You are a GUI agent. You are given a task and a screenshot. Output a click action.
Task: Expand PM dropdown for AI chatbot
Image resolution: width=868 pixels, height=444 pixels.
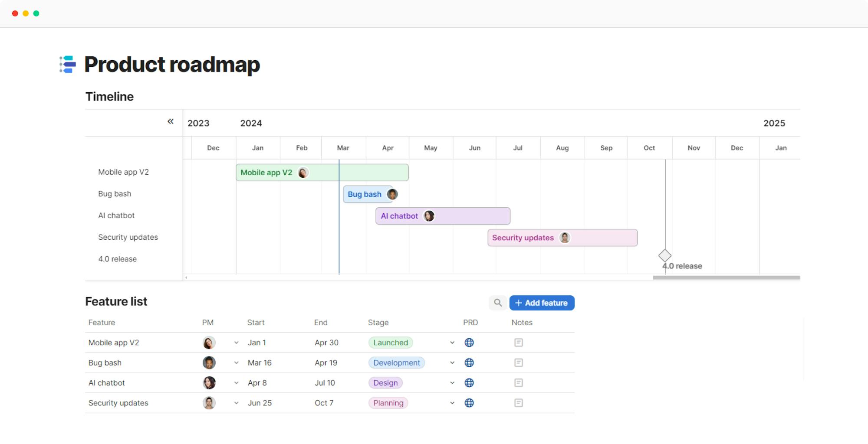pyautogui.click(x=237, y=383)
